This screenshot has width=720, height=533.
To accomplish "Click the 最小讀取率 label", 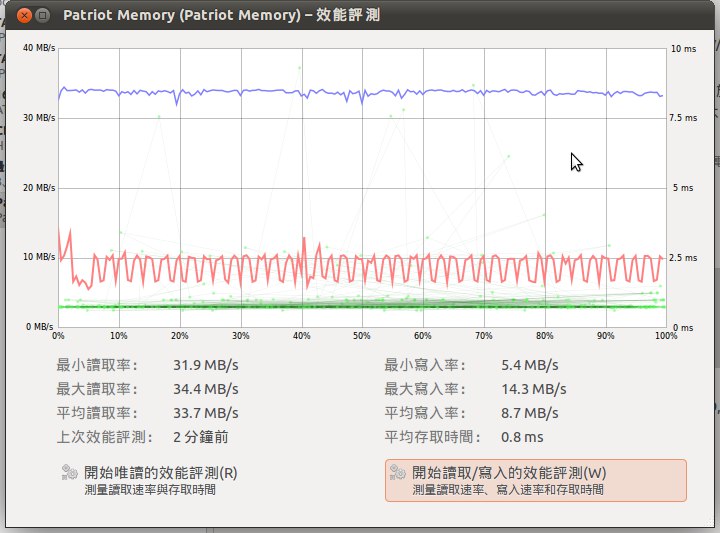I will tap(97, 365).
